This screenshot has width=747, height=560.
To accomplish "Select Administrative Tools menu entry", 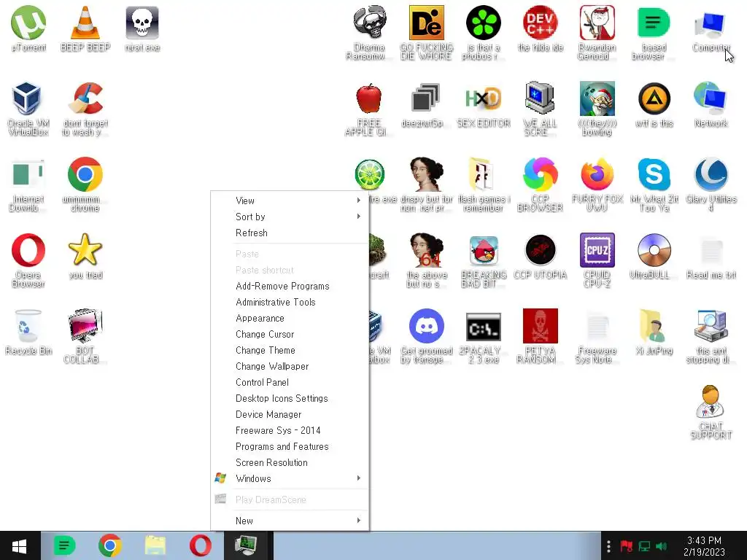I will (290, 302).
